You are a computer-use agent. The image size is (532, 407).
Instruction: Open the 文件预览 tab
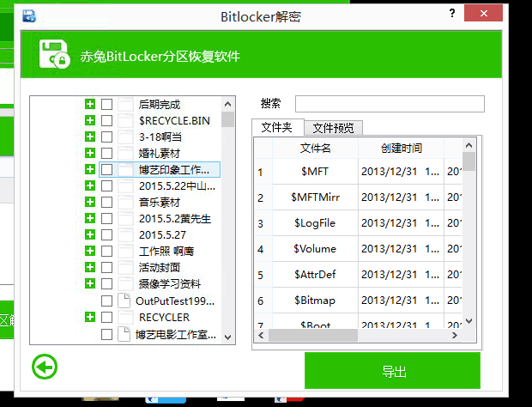333,128
